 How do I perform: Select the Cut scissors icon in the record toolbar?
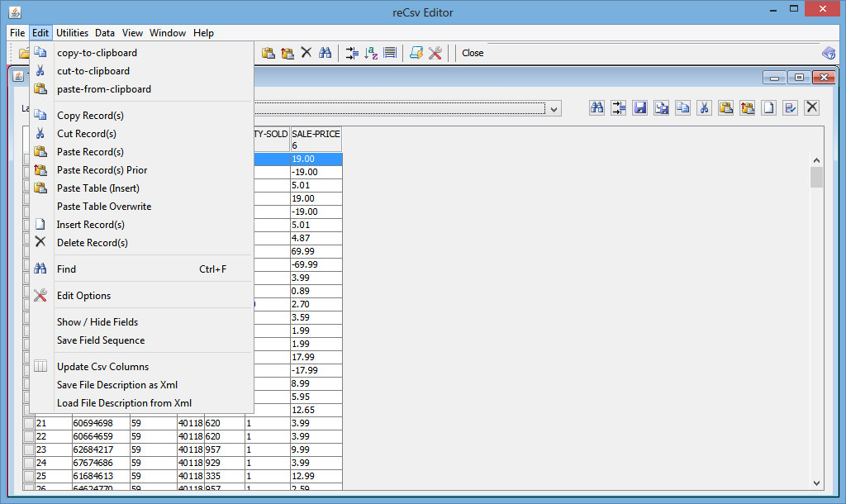point(703,108)
